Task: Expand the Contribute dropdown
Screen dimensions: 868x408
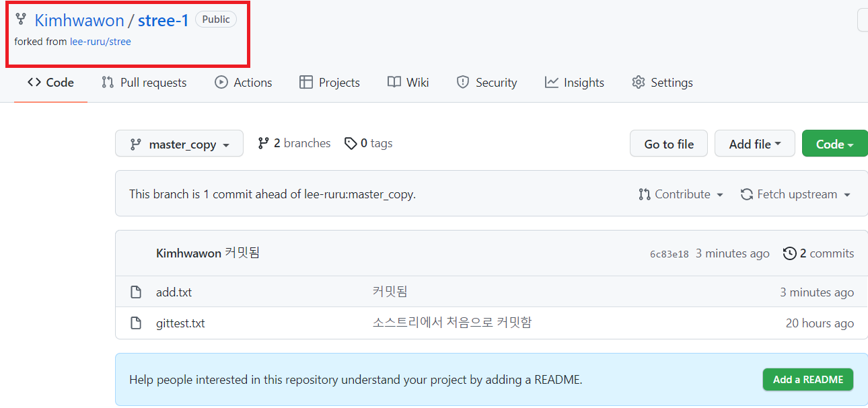Action: click(x=681, y=194)
